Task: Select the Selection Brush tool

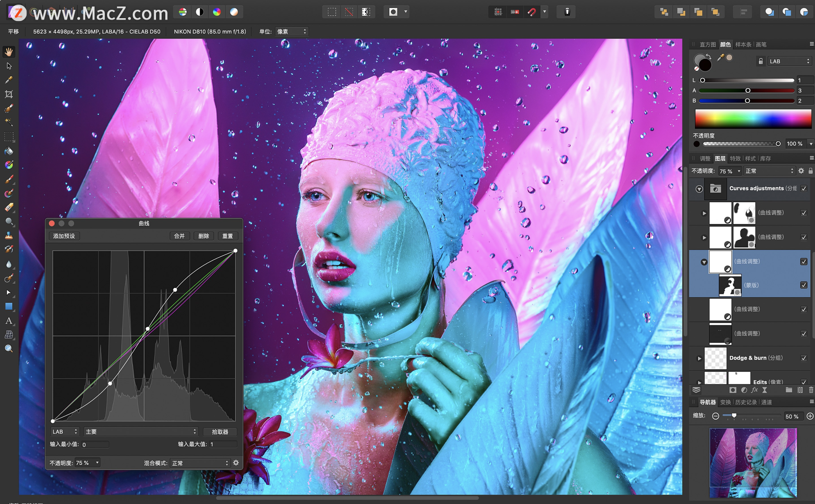Action: click(9, 109)
